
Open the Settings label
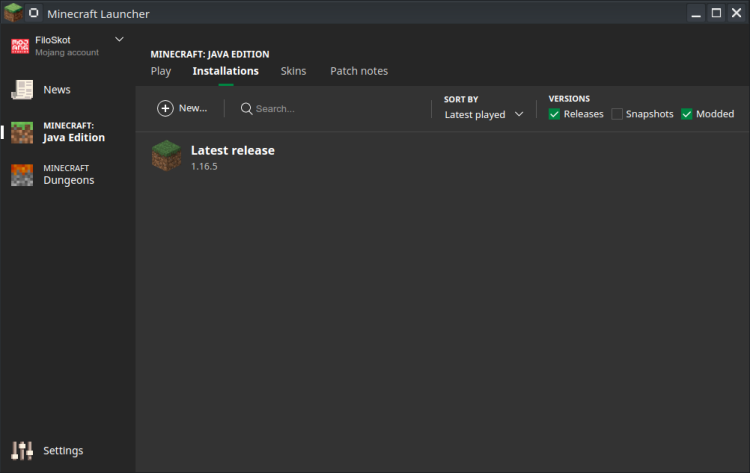point(63,451)
